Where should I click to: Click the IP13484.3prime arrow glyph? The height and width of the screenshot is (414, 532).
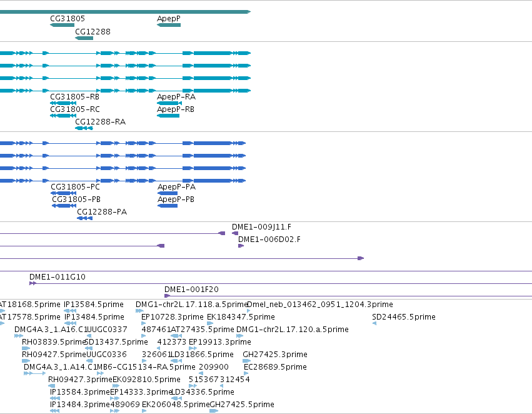[54, 411]
